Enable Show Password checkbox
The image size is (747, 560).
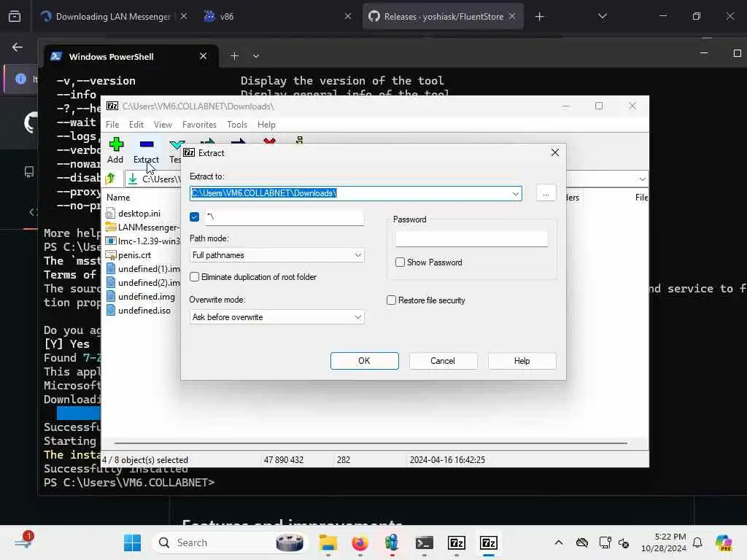[400, 262]
